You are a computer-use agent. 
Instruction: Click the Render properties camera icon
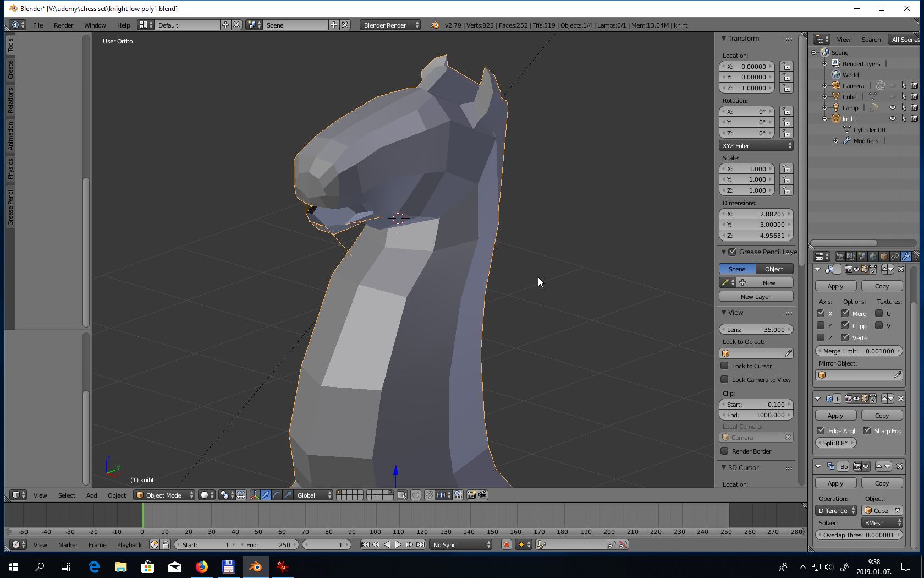(x=840, y=257)
